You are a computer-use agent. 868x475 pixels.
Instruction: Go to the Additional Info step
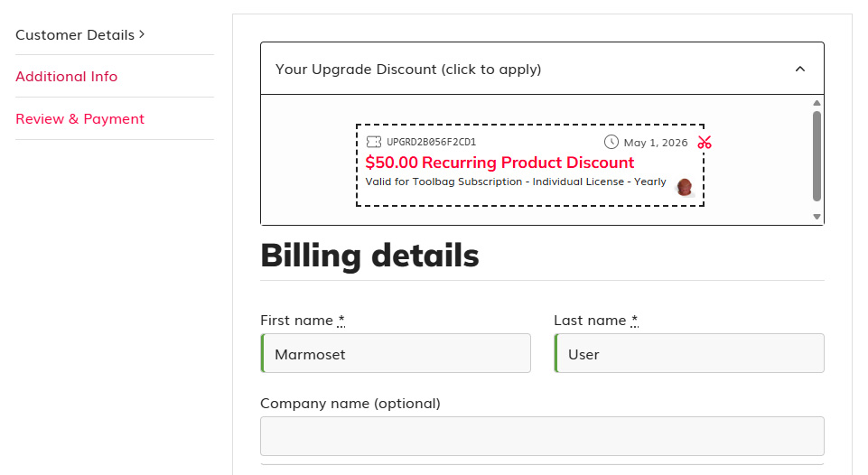(66, 77)
